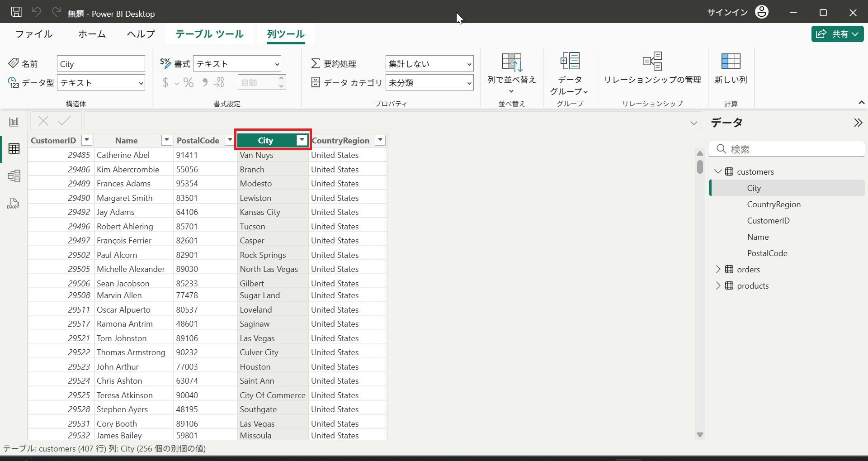
Task: Switch to the ホーム tab
Action: [x=92, y=34]
